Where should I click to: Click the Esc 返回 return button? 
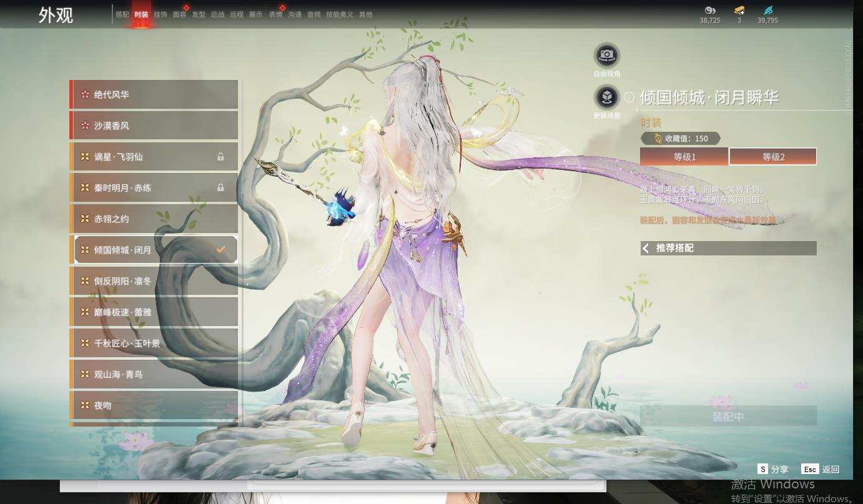[821, 469]
